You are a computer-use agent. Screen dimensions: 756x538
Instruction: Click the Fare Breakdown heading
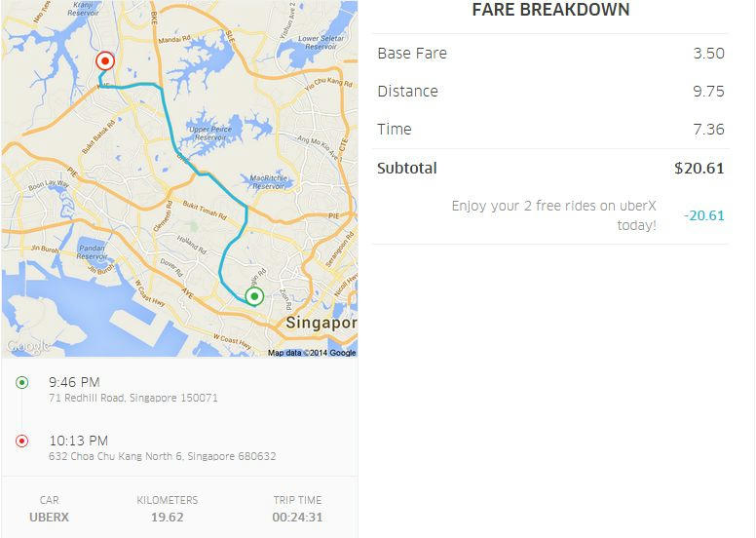point(550,10)
